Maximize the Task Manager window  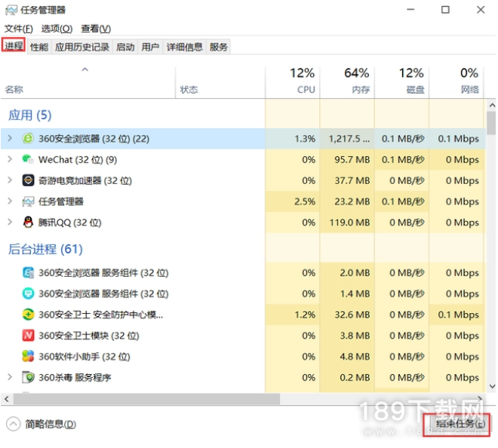pos(445,10)
